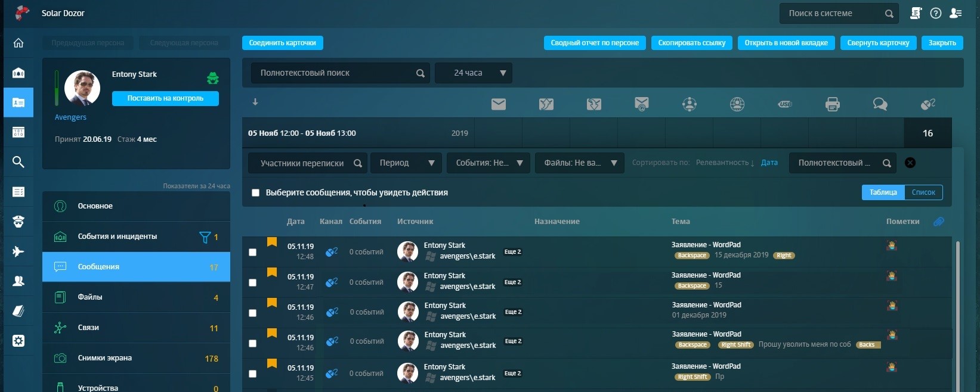
Task: Click the USB channel icon
Action: point(784,104)
